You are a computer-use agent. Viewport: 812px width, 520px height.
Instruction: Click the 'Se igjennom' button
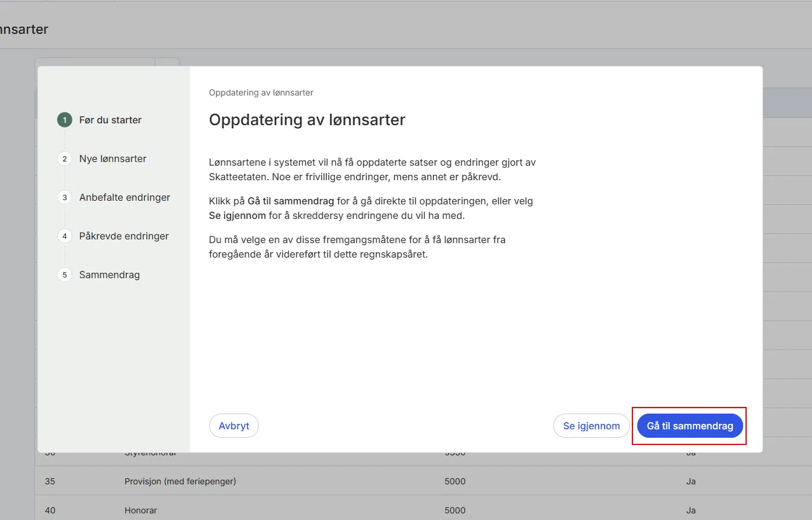pyautogui.click(x=591, y=426)
